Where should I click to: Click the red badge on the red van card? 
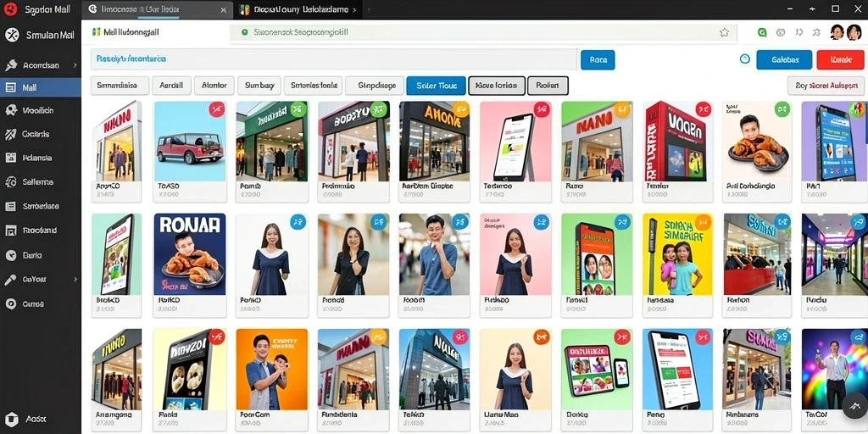coord(216,109)
